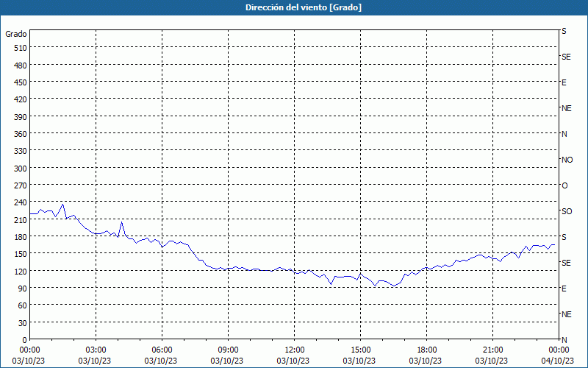
Task: Select the 330 degree axis label
Action: click(21, 151)
